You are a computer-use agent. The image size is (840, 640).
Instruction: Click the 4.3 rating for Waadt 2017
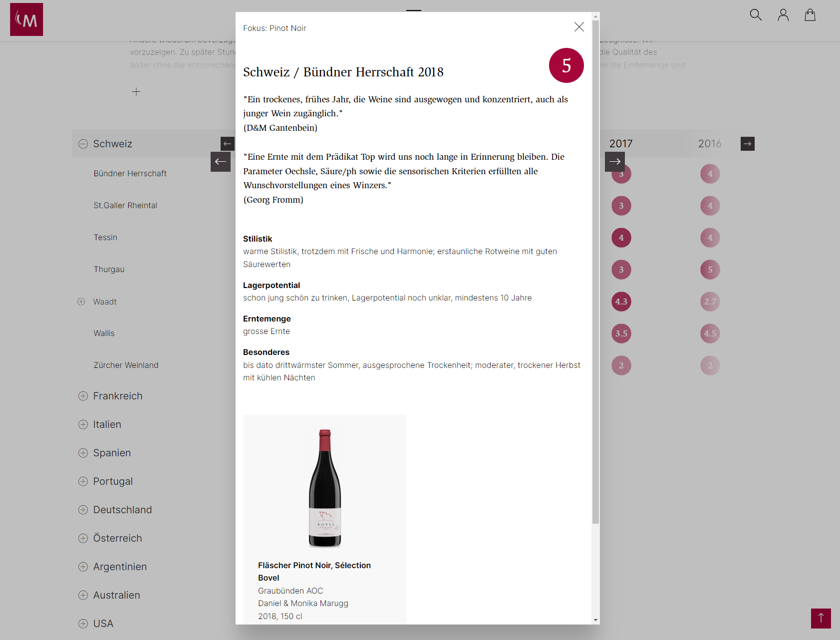coord(621,302)
